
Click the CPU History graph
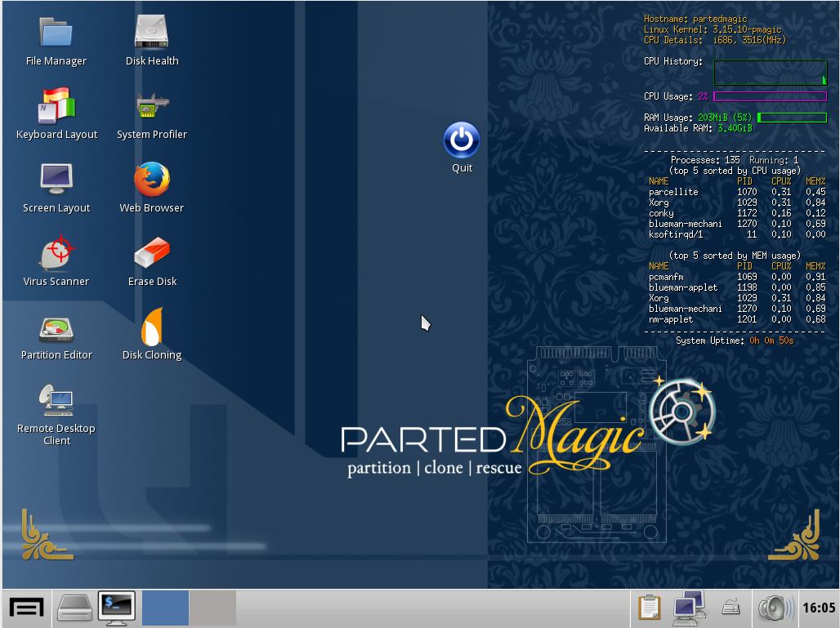pos(771,73)
